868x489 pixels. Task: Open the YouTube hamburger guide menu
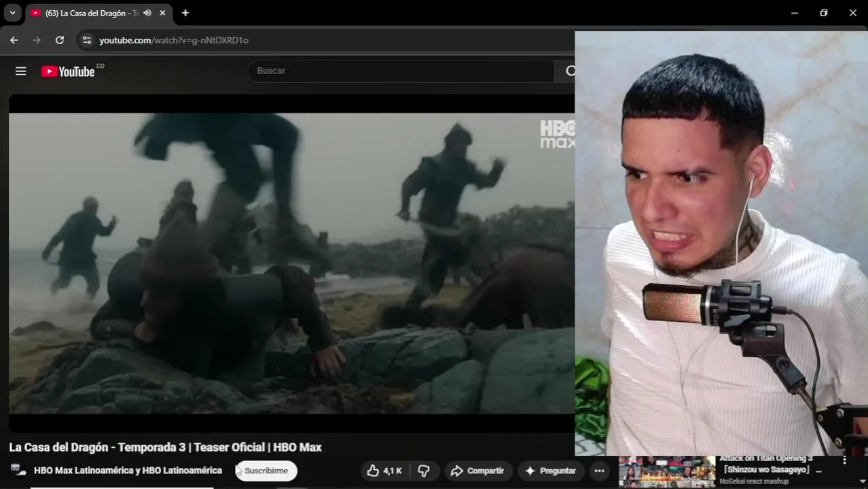(x=21, y=71)
